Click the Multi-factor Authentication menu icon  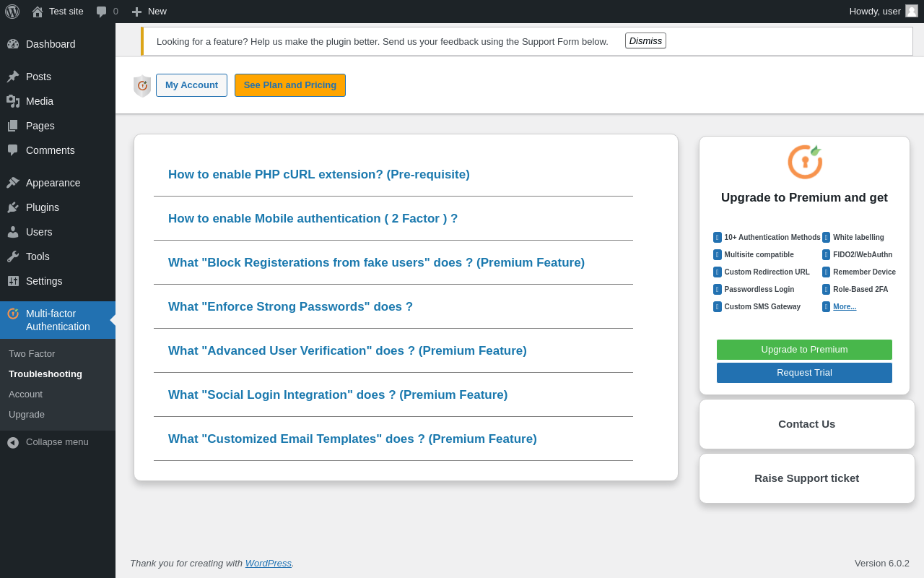coord(13,314)
